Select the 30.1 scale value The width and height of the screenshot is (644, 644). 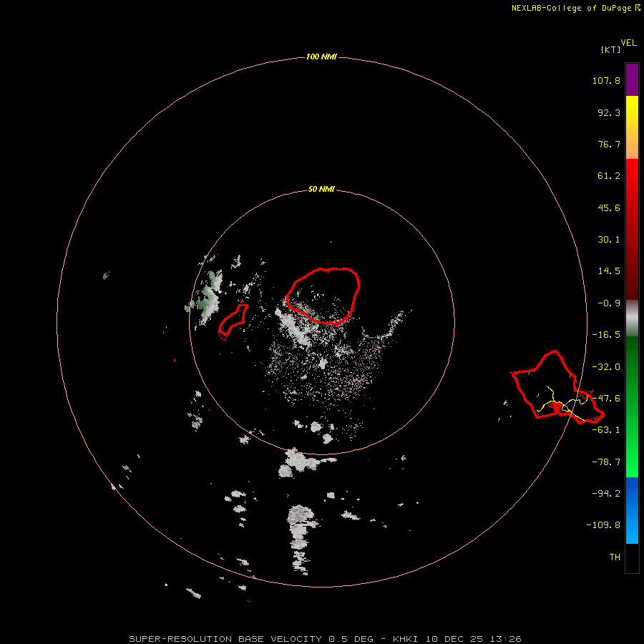point(609,240)
